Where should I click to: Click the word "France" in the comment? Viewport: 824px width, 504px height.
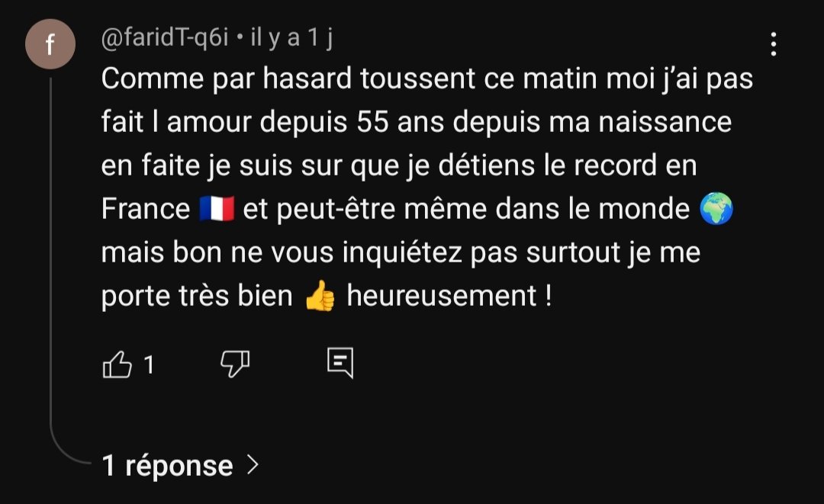coord(146,209)
